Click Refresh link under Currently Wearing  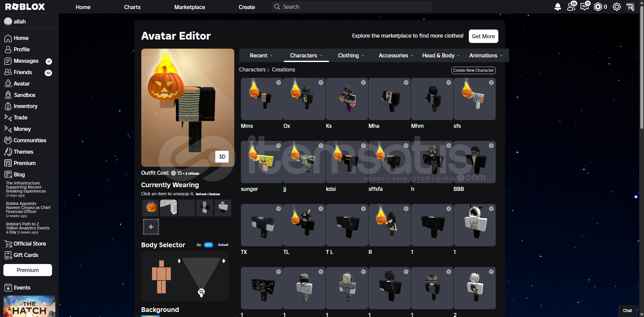coord(201,194)
